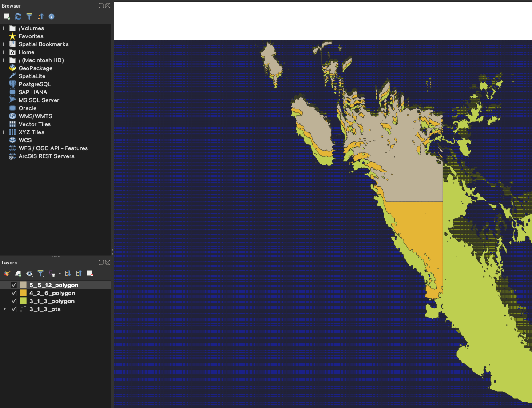Undock the Layers panel
The width and height of the screenshot is (532, 408).
click(x=101, y=262)
